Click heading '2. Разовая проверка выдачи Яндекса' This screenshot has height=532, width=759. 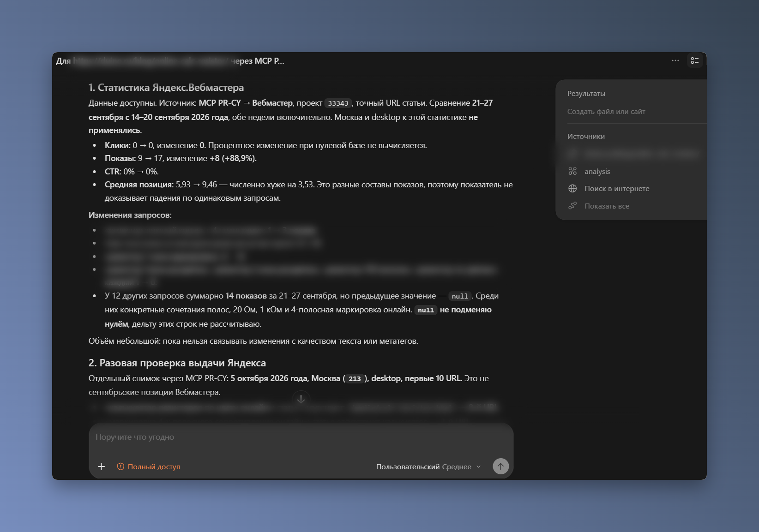(x=177, y=363)
